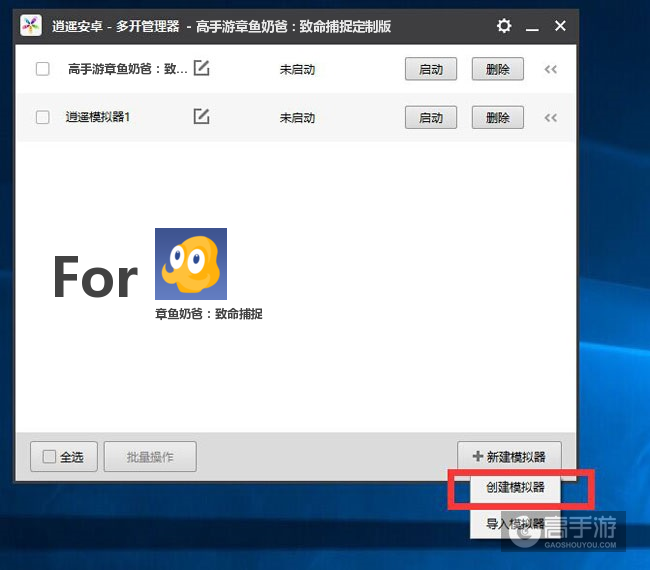The image size is (650, 570).
Task: Open the 新建模拟器 menu button
Action: point(509,456)
